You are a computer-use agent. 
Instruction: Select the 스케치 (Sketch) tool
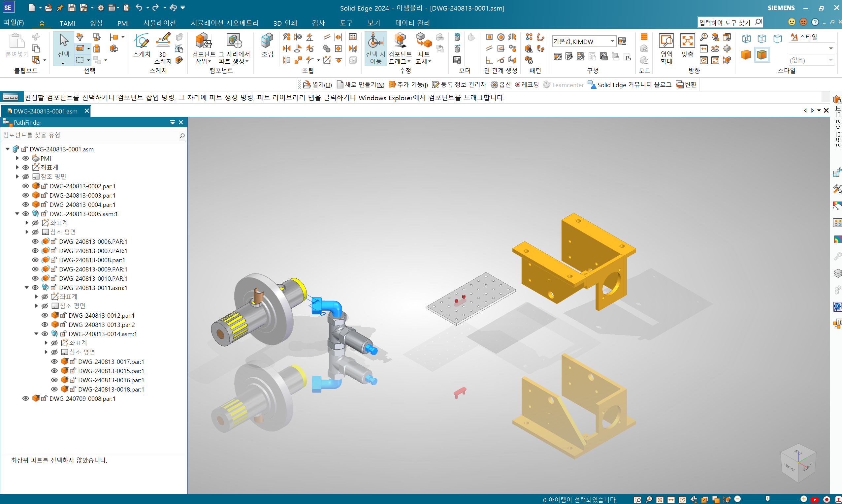click(x=141, y=46)
